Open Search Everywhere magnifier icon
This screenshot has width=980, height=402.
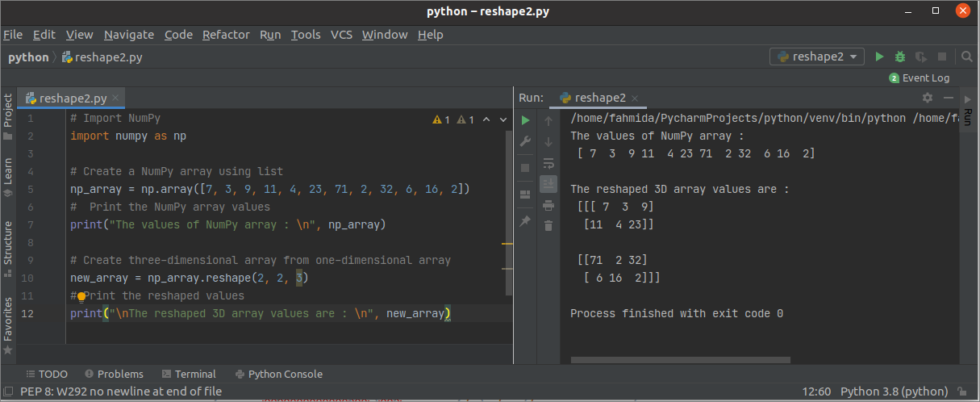click(967, 57)
